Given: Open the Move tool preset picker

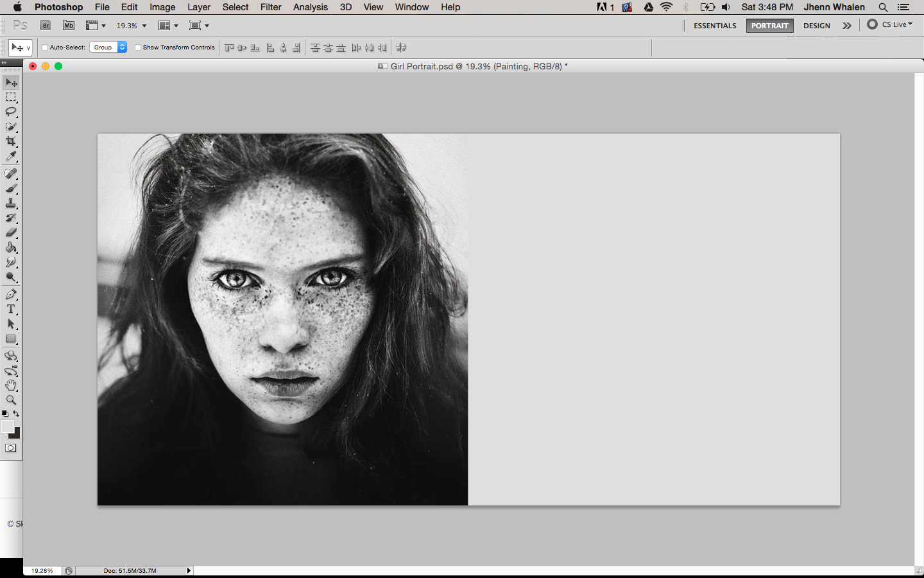Looking at the screenshot, I should coord(20,48).
